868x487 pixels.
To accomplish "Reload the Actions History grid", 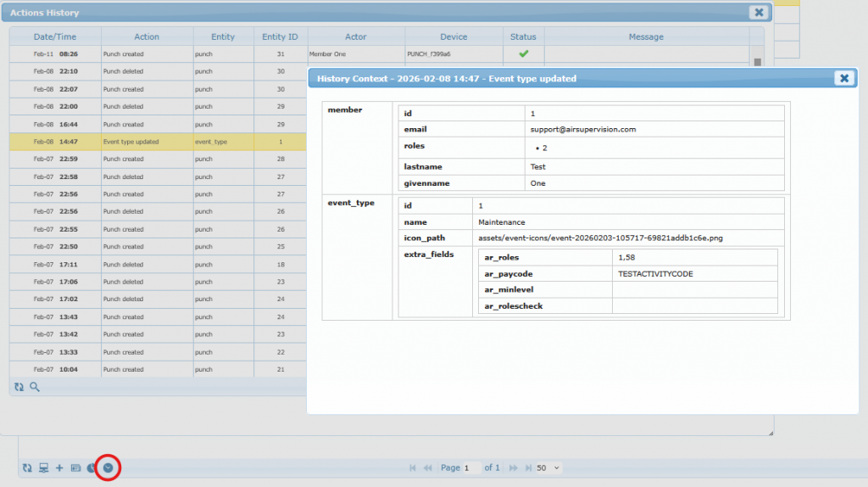I will [19, 387].
